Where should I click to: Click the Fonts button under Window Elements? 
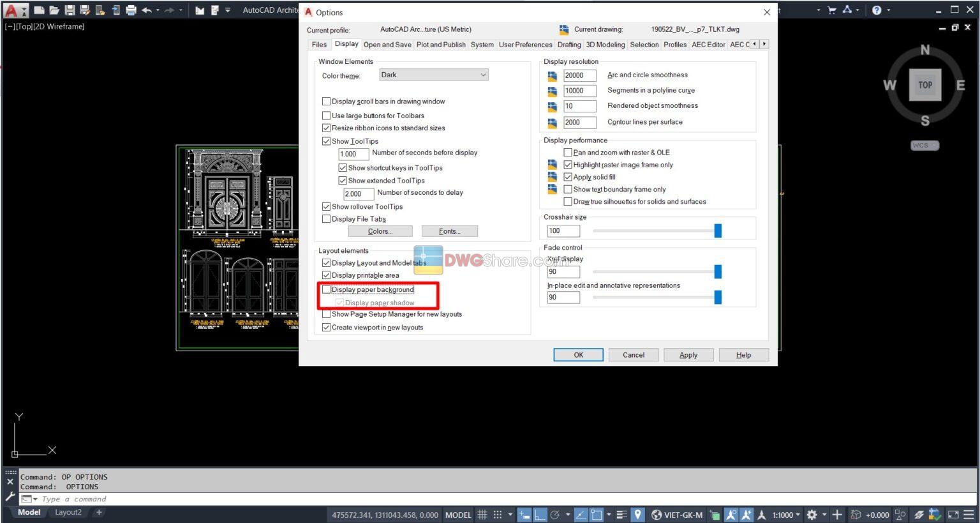(449, 231)
